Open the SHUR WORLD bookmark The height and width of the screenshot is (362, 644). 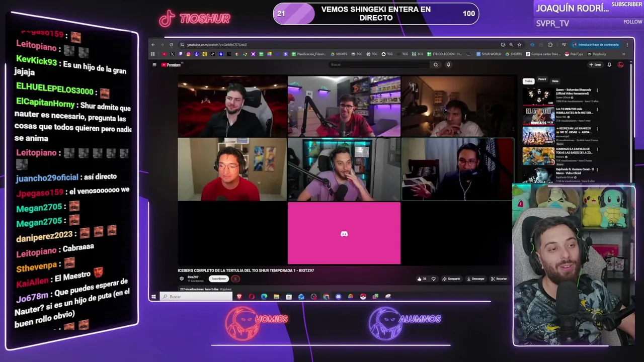(x=489, y=54)
